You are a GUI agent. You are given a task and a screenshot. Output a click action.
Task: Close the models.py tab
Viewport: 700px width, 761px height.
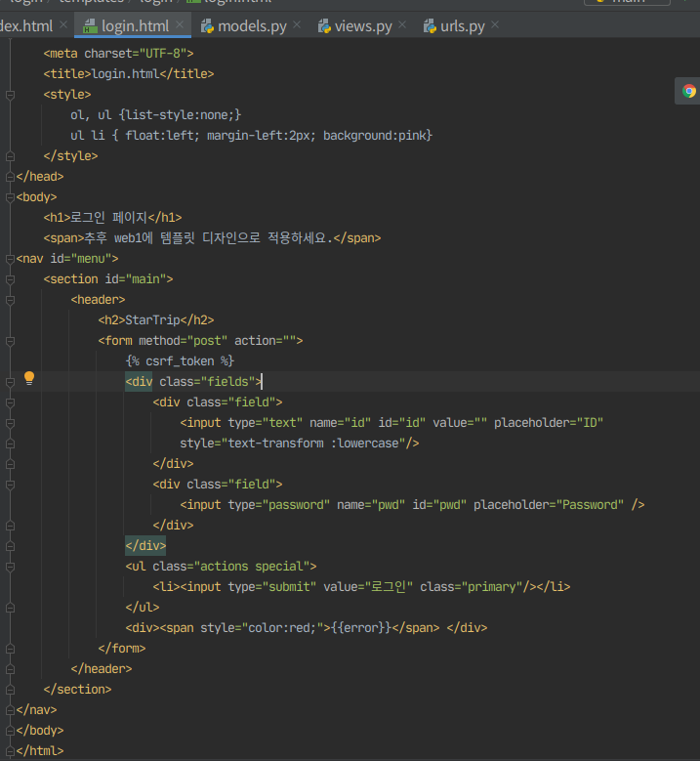tap(297, 24)
